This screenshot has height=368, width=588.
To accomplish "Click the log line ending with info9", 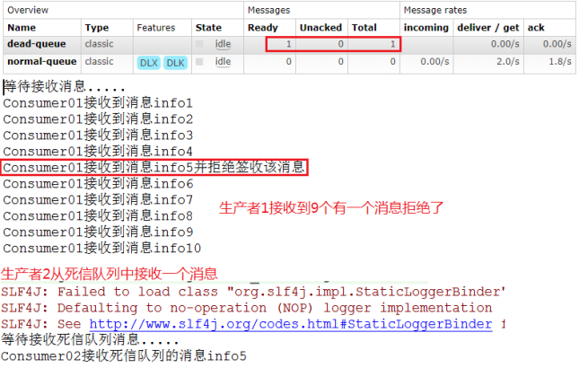I will (98, 232).
